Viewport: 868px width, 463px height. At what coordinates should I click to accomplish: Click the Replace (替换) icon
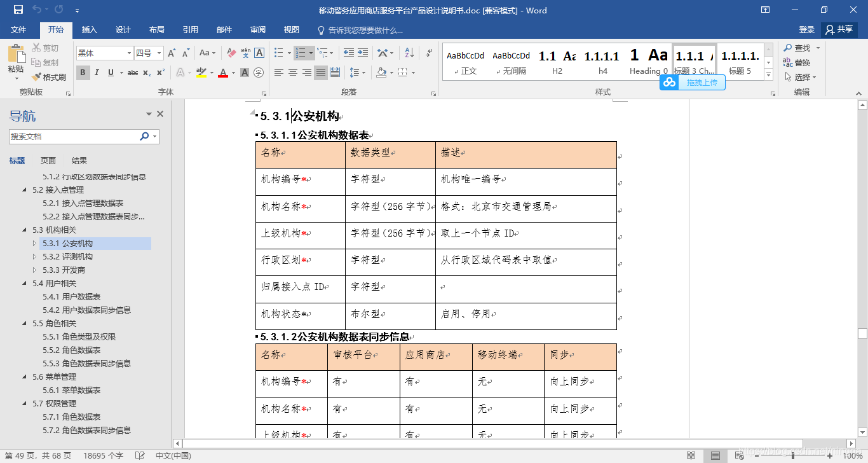pos(797,62)
